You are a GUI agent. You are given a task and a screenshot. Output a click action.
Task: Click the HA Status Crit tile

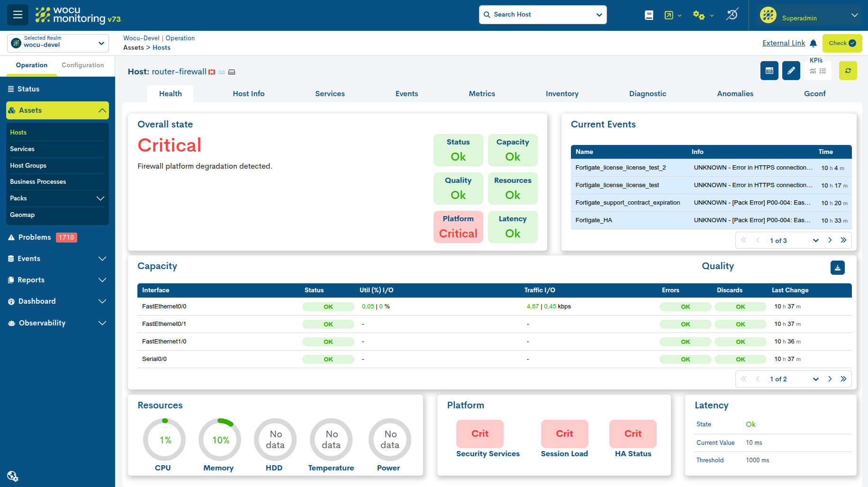pos(633,434)
